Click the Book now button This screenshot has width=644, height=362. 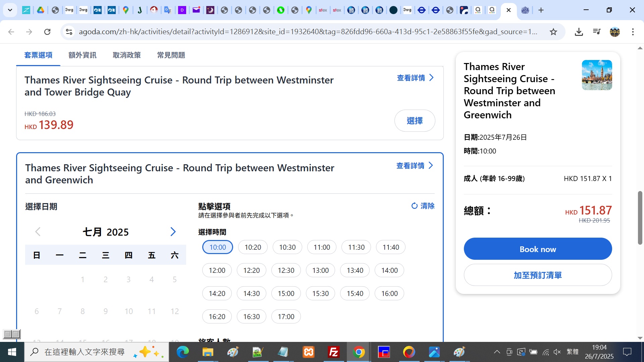537,249
